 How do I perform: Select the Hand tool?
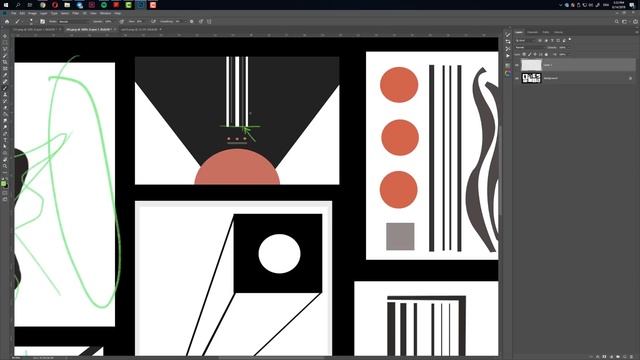[x=5, y=159]
